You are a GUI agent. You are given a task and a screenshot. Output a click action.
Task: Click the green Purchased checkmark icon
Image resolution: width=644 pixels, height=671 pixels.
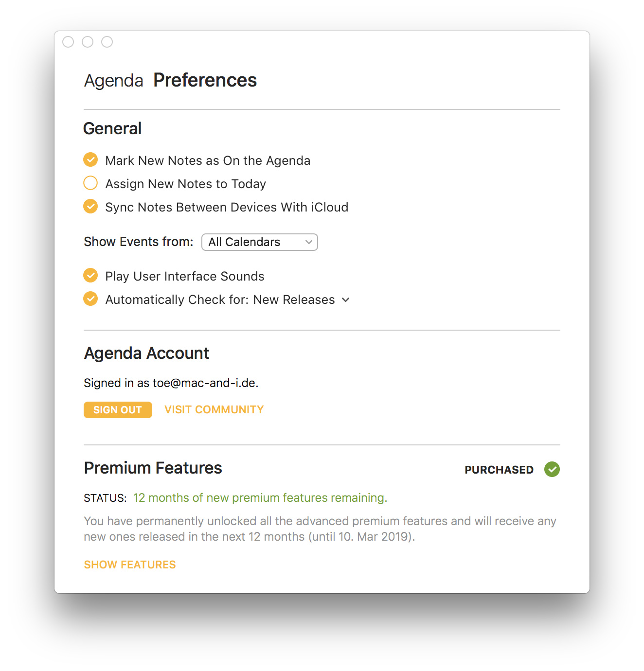click(552, 469)
